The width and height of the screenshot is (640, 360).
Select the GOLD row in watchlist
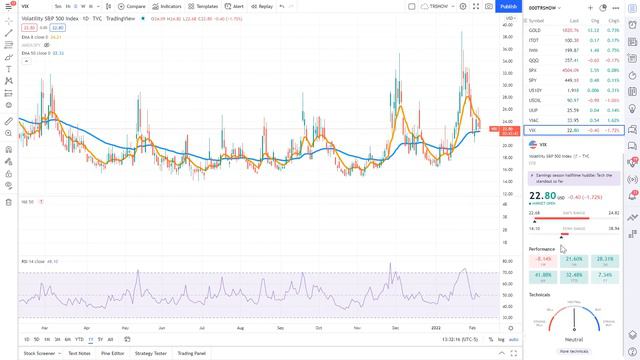[573, 30]
